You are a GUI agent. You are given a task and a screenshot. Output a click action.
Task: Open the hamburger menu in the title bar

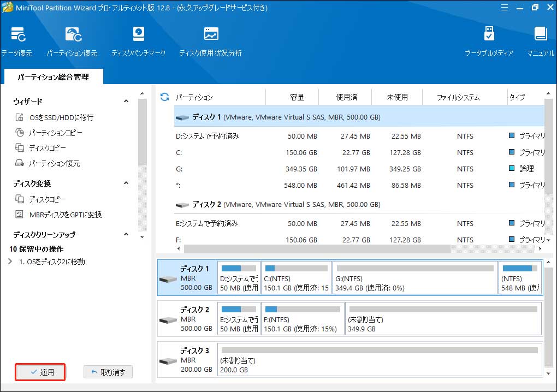(x=503, y=8)
